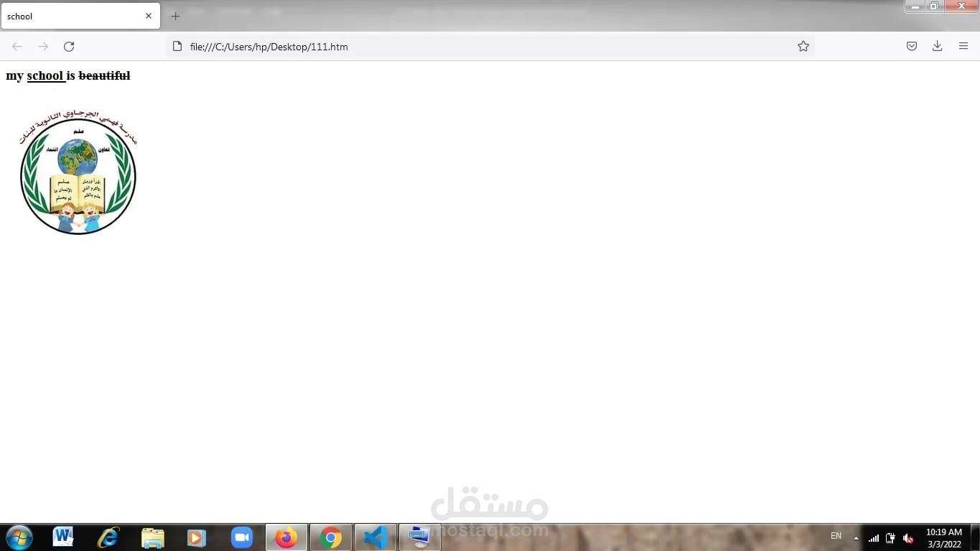Change the EN input language
Viewport: 980px width, 551px height.
(836, 536)
